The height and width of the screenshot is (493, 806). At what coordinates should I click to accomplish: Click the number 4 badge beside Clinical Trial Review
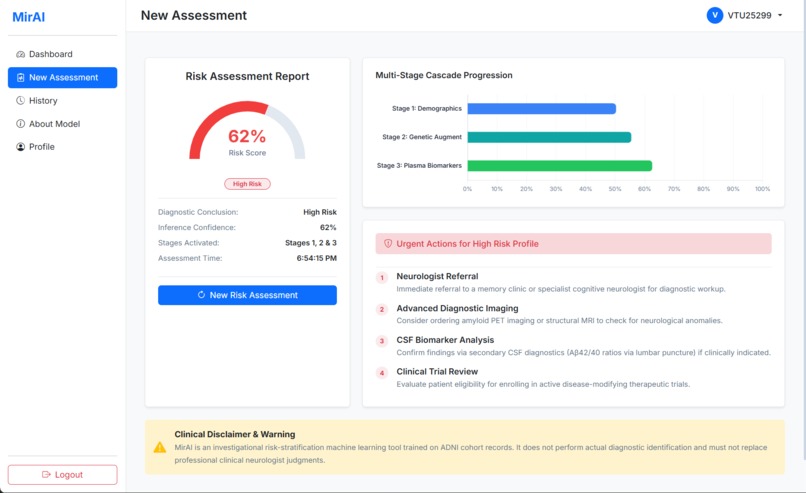point(382,373)
